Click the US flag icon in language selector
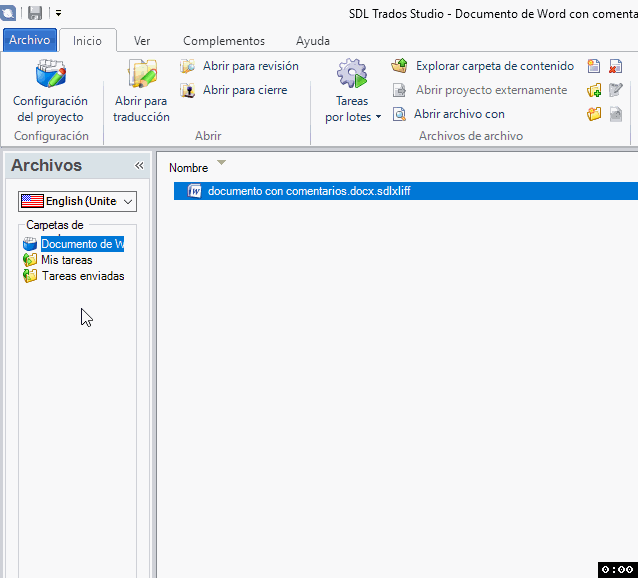638x578 pixels. click(x=32, y=201)
